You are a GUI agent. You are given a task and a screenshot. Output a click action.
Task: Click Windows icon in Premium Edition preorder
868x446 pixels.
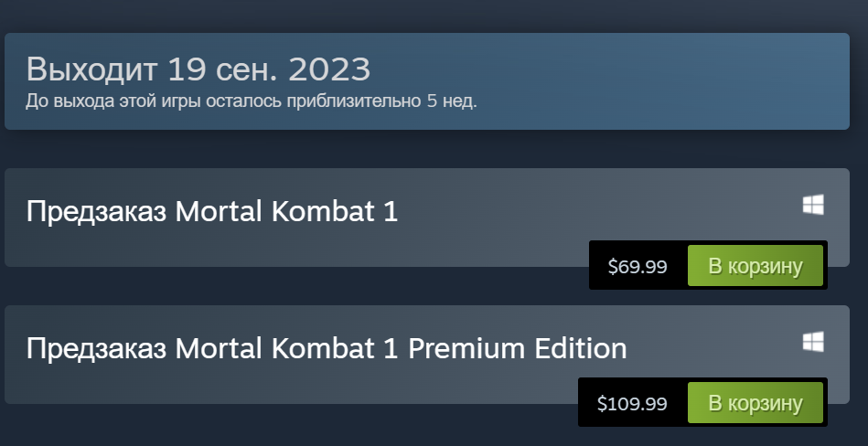coord(813,342)
